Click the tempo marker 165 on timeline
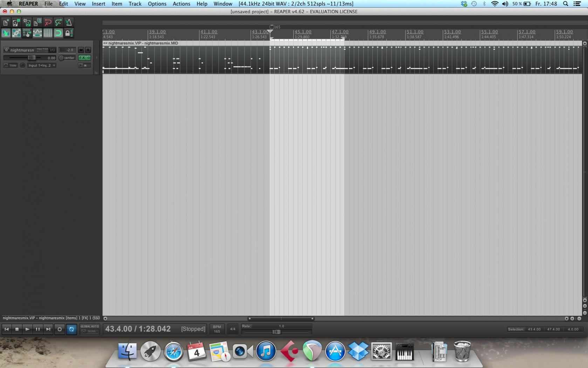The image size is (588, 368). 275,27
